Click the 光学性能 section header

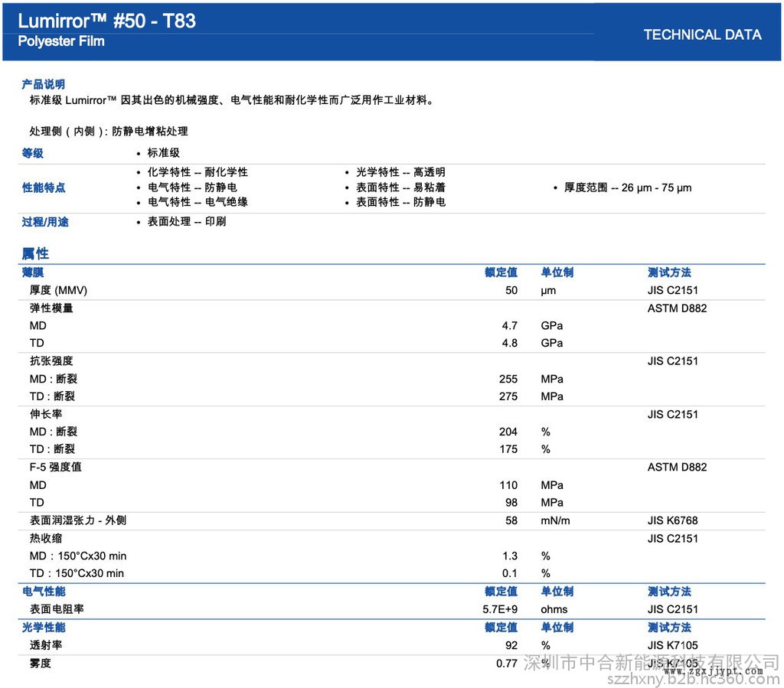click(44, 628)
